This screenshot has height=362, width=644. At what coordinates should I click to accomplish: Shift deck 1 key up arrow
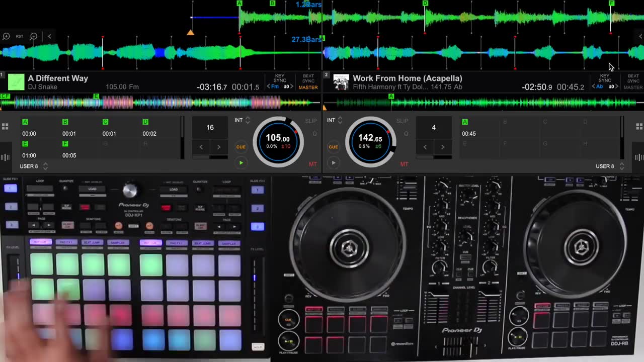pyautogui.click(x=291, y=86)
